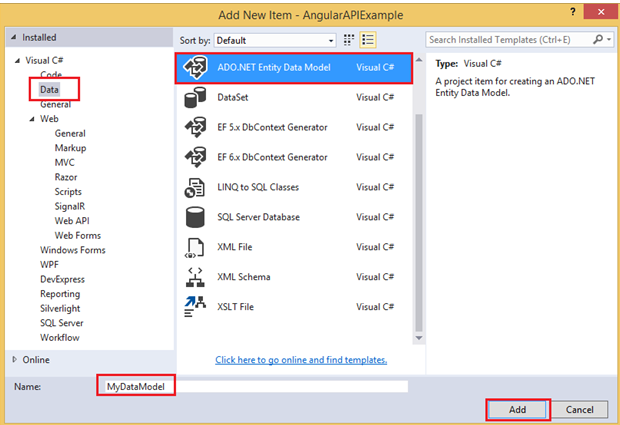Image resolution: width=620 pixels, height=425 pixels.
Task: Click the Add button
Action: coord(517,410)
